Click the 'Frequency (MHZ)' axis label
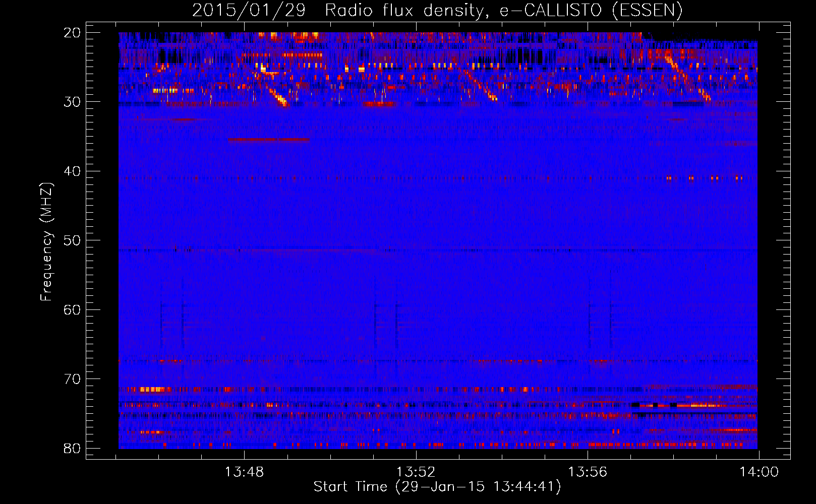The width and height of the screenshot is (816, 504). 46,242
